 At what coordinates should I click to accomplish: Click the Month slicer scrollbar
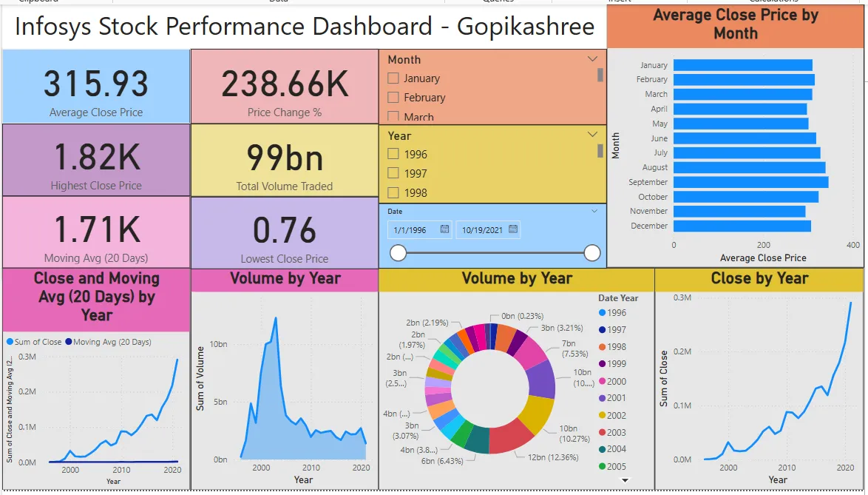pos(600,75)
